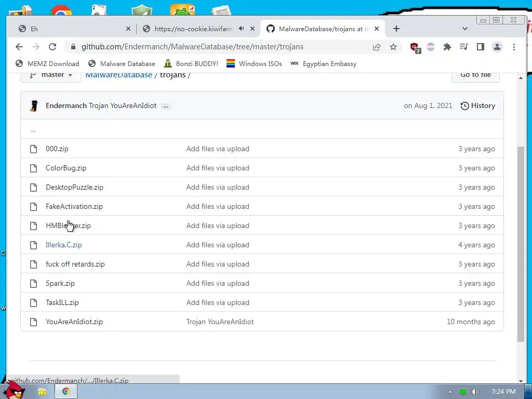Open the Bonzi BUDDY! bookmark
This screenshot has height=399, width=532.
[191, 63]
